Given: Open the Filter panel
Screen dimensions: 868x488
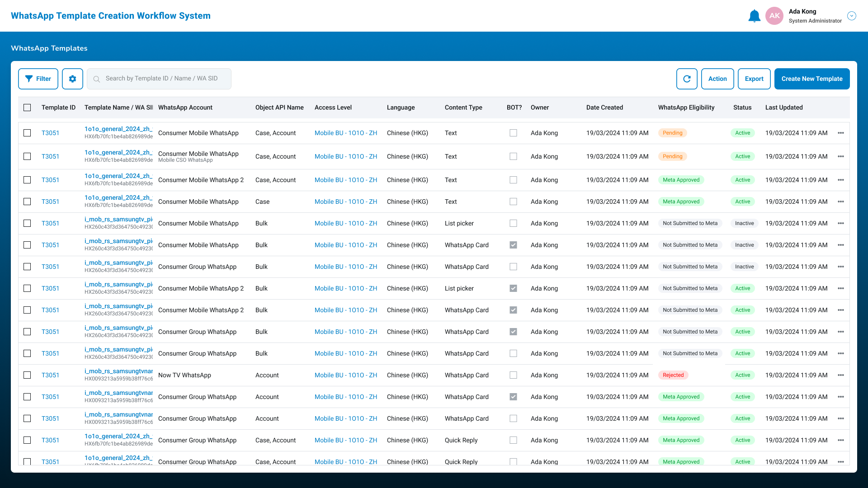Looking at the screenshot, I should (x=38, y=79).
